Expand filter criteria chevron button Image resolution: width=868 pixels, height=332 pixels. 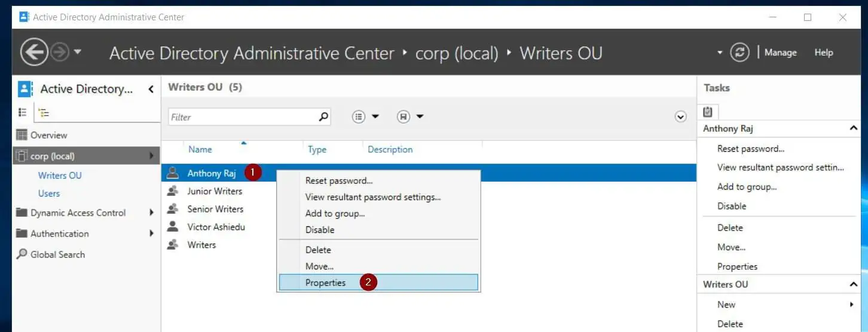point(680,117)
